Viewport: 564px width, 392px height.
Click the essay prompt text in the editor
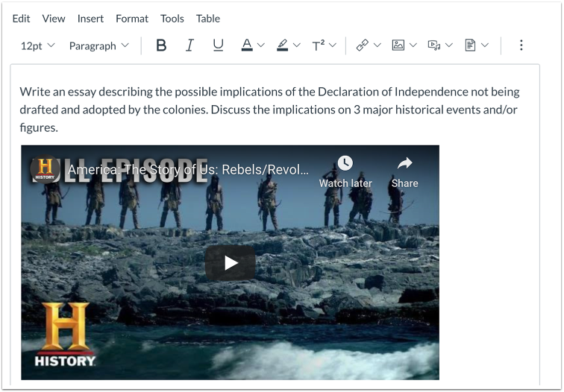(x=269, y=110)
